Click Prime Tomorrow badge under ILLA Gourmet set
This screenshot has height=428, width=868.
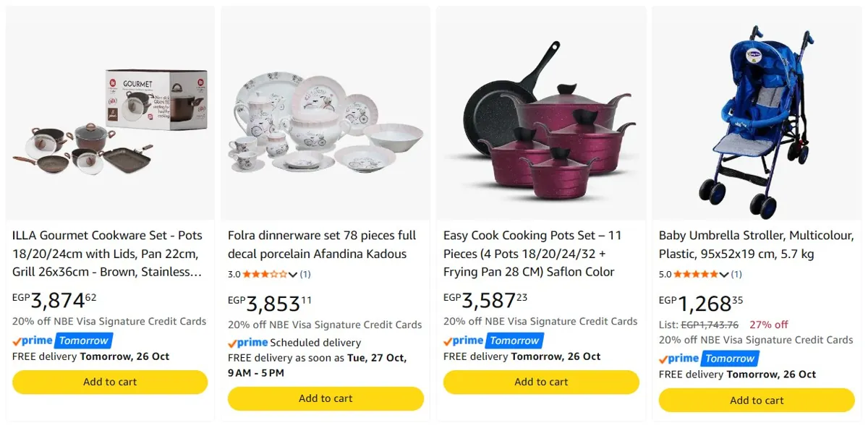[62, 341]
